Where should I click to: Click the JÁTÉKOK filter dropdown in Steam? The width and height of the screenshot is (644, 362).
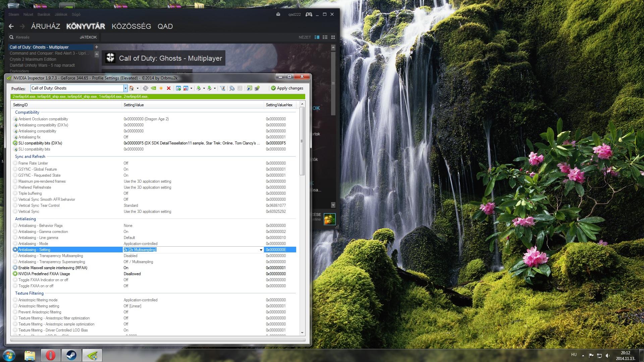pyautogui.click(x=88, y=37)
